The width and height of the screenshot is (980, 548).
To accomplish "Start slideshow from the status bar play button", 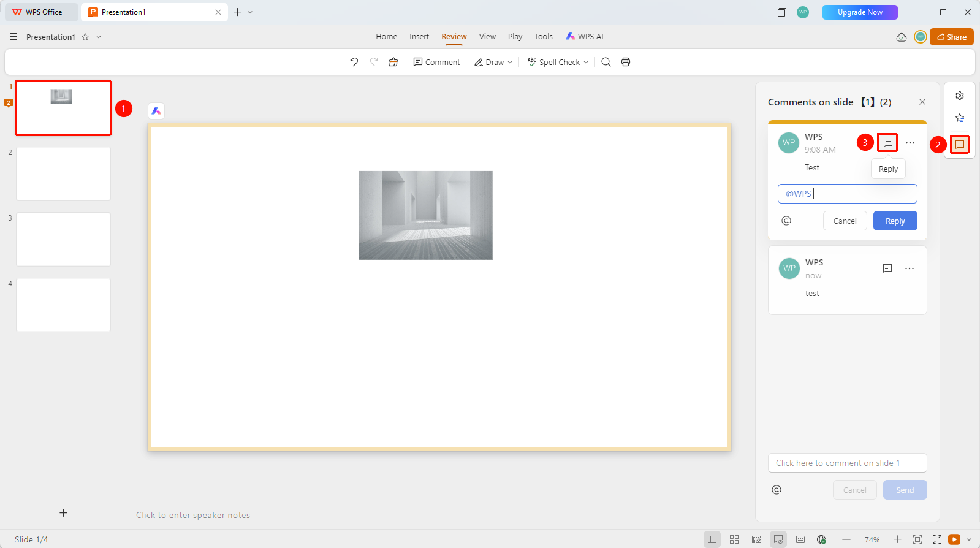I will coord(954,539).
